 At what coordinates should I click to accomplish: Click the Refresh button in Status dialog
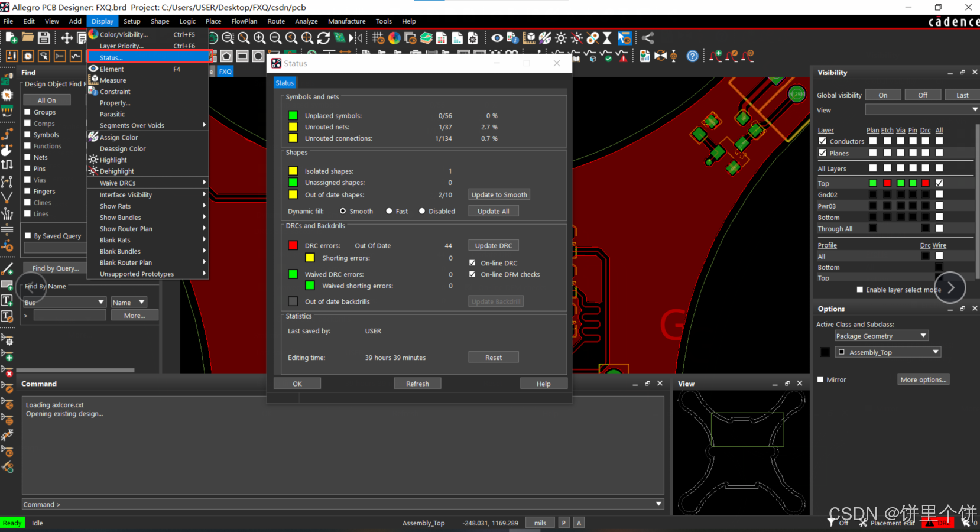coord(417,384)
